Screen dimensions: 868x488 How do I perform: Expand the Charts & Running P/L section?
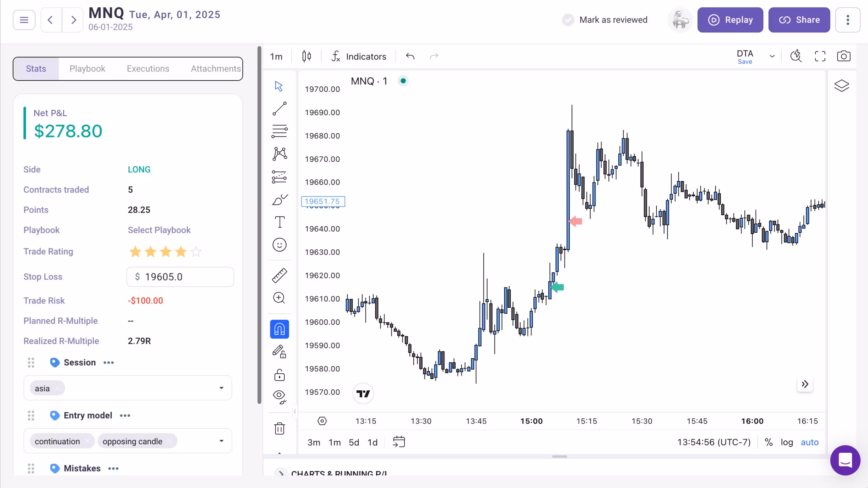tap(281, 473)
